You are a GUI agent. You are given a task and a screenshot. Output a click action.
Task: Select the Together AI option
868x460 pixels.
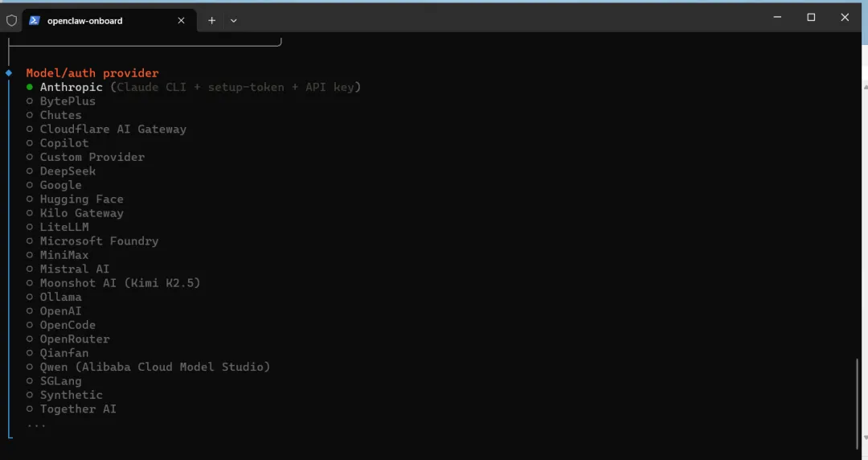click(72, 409)
